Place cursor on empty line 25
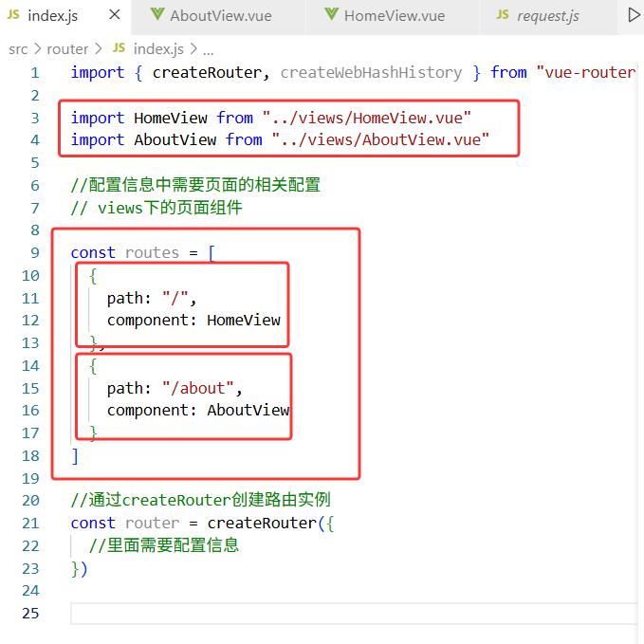This screenshot has height=644, width=644. point(353,614)
